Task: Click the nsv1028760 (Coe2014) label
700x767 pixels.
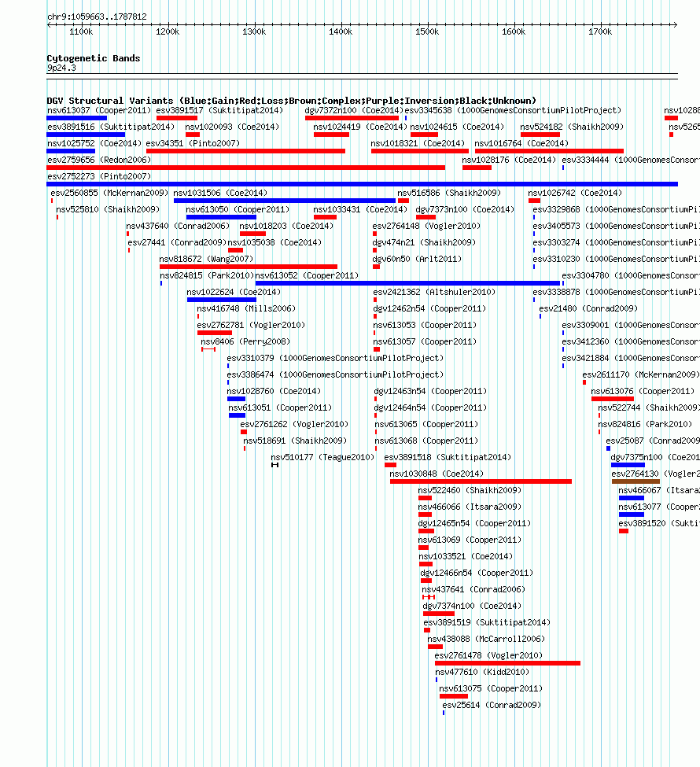Action: (274, 391)
